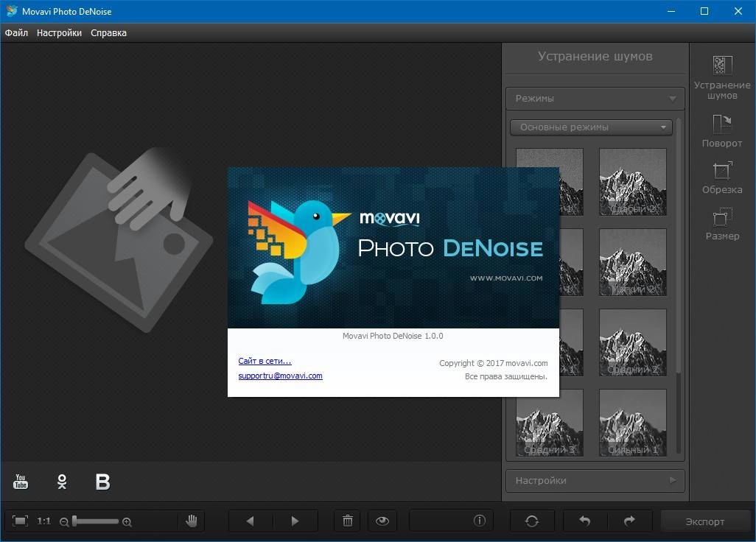Open the VKontakte "B" social icon

point(102,482)
